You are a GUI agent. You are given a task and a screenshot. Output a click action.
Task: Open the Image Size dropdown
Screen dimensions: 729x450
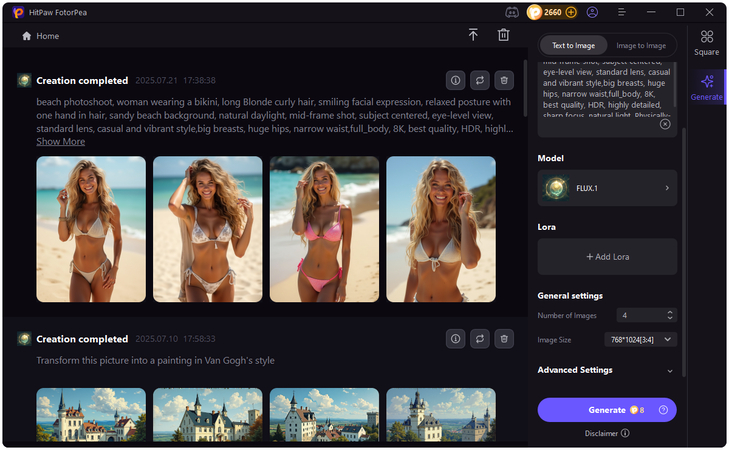click(x=641, y=340)
